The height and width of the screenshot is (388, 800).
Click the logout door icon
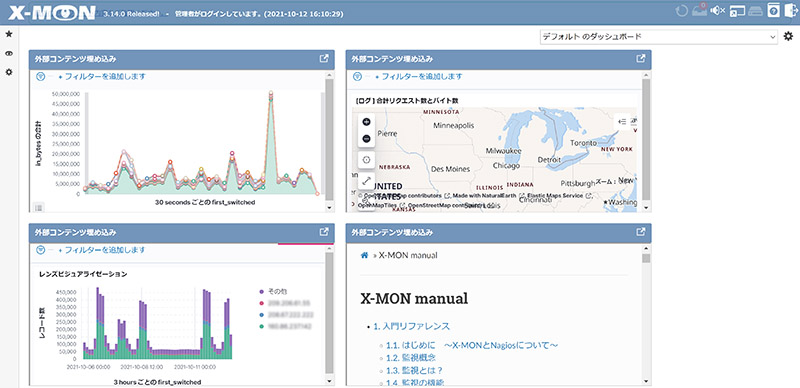tap(790, 11)
